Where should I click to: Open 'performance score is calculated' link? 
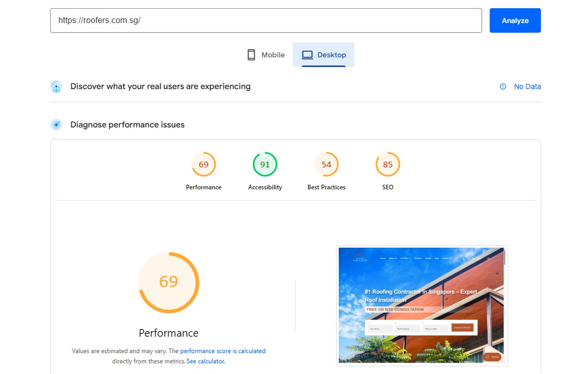tap(223, 351)
